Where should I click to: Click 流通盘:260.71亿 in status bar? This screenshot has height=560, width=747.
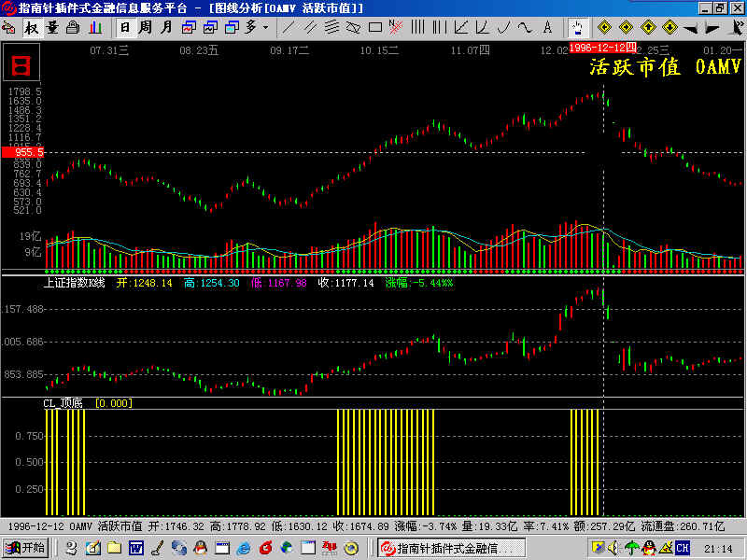tap(683, 526)
